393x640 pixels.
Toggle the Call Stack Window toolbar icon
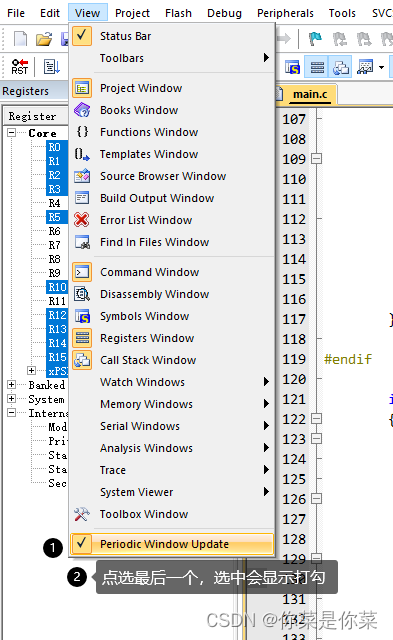tap(340, 67)
